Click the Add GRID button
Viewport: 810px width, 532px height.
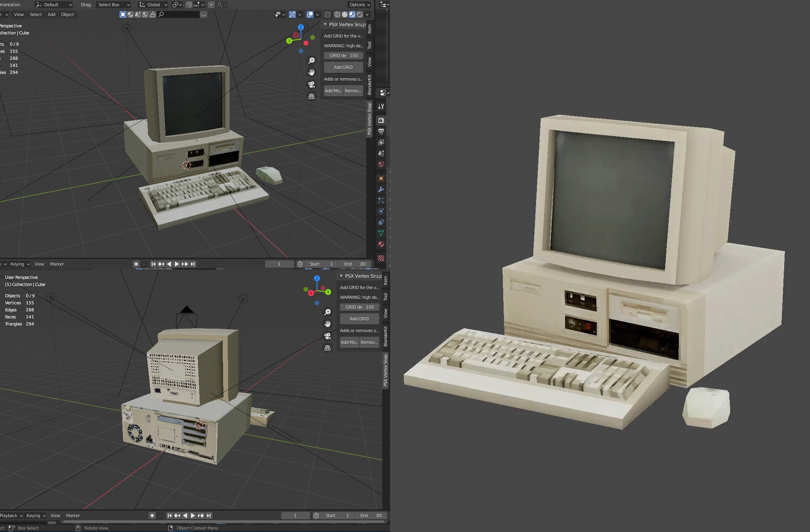pyautogui.click(x=343, y=67)
